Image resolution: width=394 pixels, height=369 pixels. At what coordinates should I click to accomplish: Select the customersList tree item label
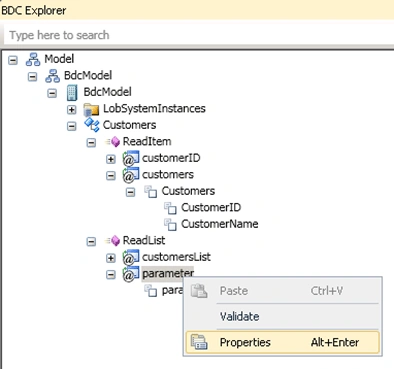(x=176, y=257)
